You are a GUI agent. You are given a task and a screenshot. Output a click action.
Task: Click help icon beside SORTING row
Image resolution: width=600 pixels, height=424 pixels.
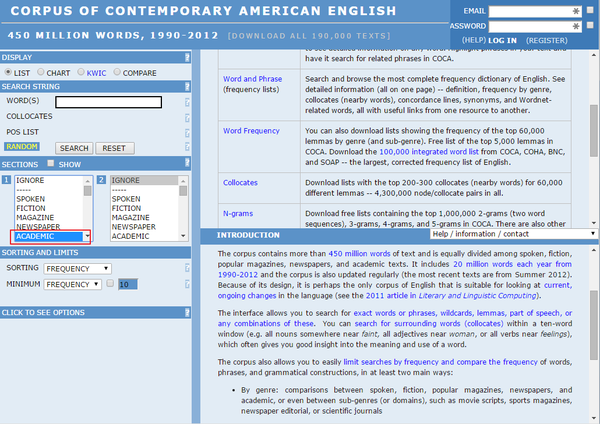click(x=187, y=268)
